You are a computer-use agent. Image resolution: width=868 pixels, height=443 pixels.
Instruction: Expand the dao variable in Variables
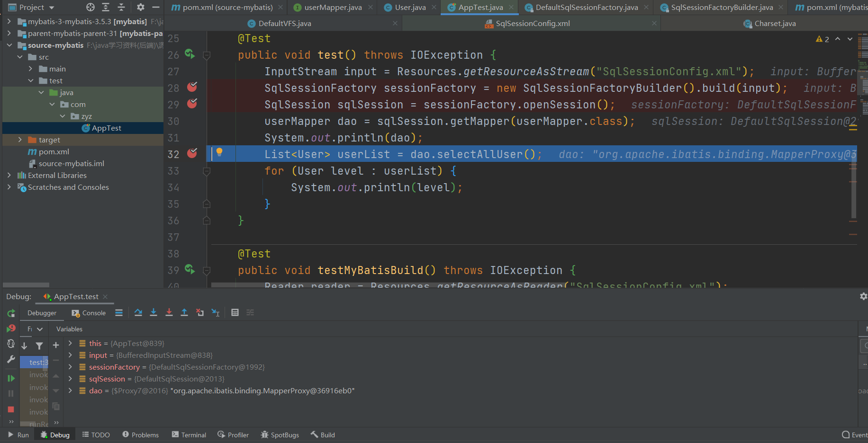(70, 390)
